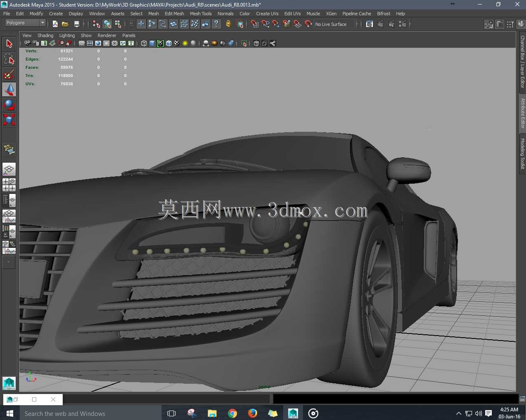Open the Modeling Toolkit side tab

point(522,154)
